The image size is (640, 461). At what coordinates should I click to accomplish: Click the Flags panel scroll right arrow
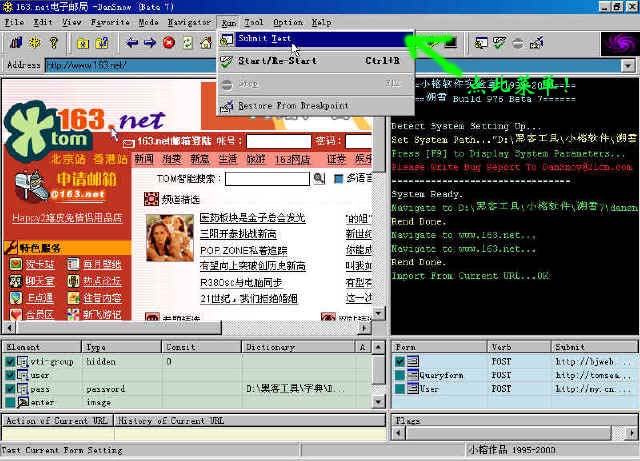tap(631, 433)
